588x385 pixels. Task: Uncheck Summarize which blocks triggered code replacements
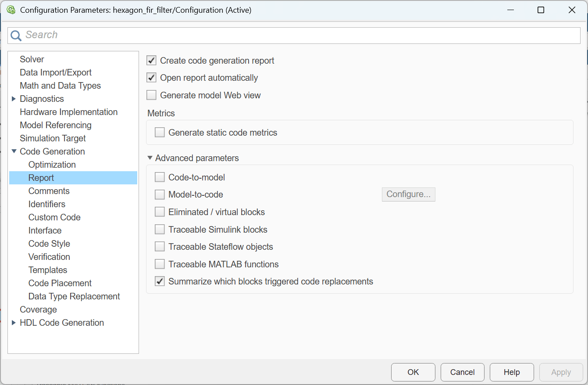[160, 281]
